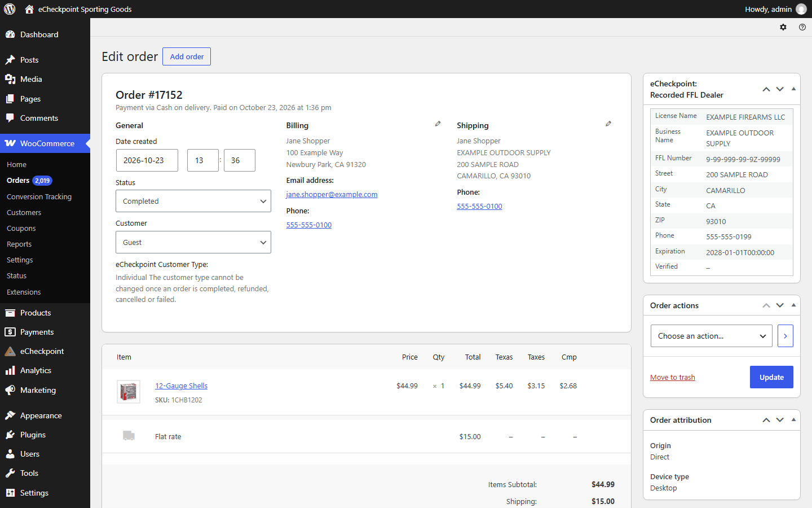
Task: Click the hour input showing 13
Action: point(203,160)
